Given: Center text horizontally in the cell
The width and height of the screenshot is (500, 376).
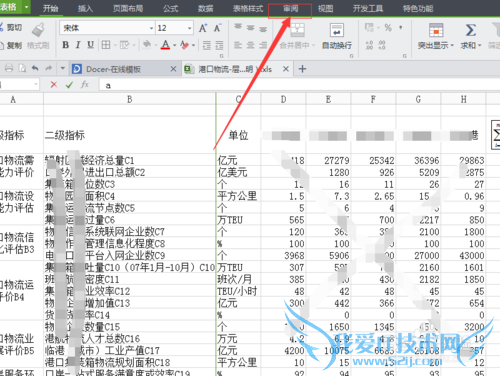Looking at the screenshot, I should (x=250, y=45).
